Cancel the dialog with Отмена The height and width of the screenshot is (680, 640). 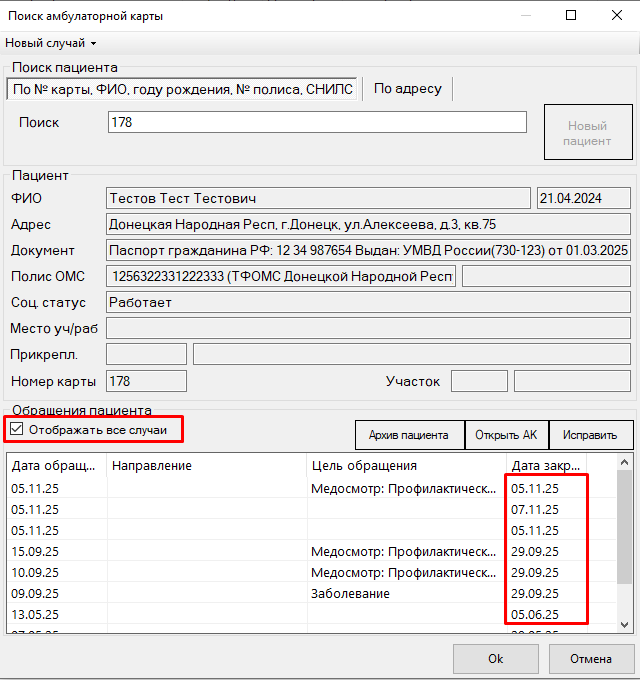coord(591,659)
